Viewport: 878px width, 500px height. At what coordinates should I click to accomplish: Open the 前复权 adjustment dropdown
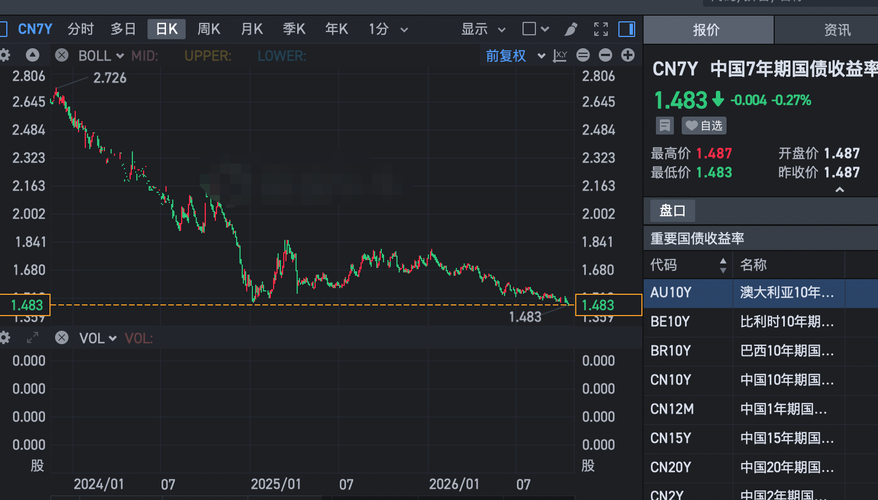click(515, 56)
